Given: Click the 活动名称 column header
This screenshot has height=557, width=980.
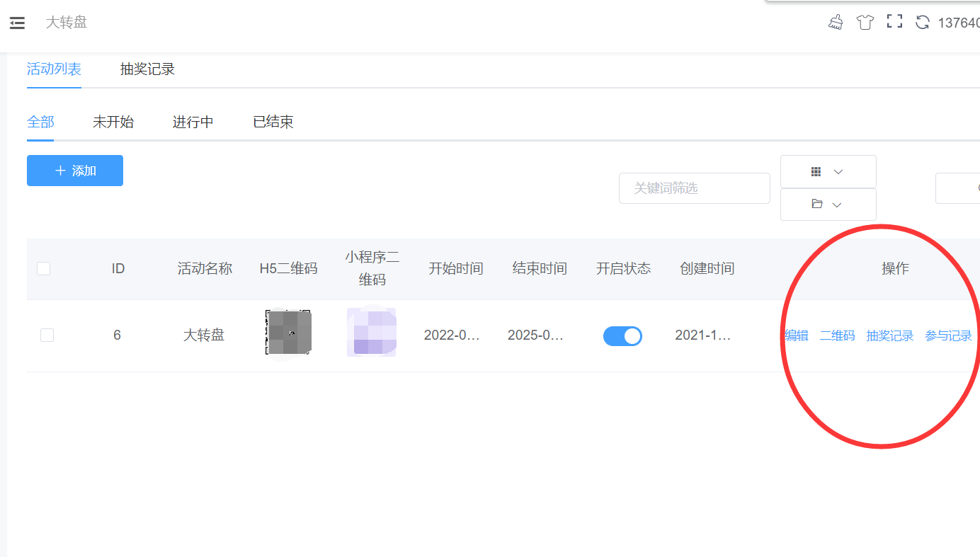Looking at the screenshot, I should (205, 268).
